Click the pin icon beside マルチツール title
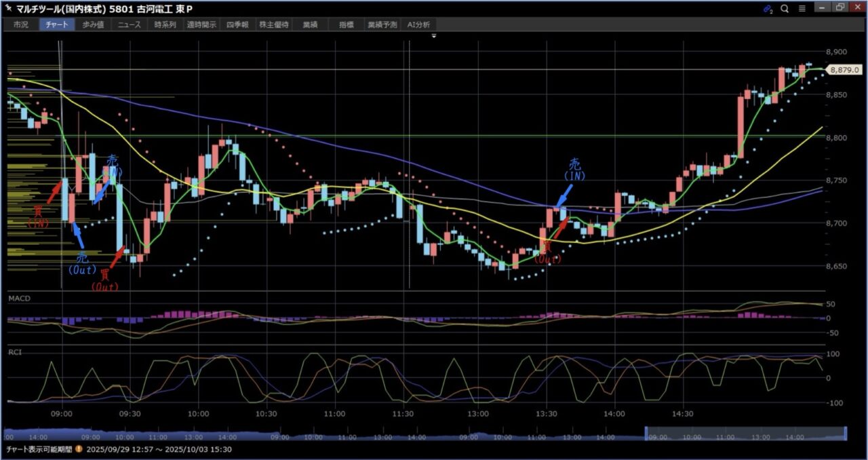The width and height of the screenshot is (868, 460). click(8, 9)
